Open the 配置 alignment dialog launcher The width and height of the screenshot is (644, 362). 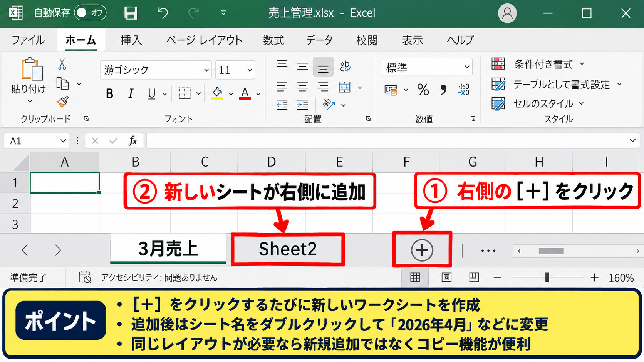coord(369,119)
